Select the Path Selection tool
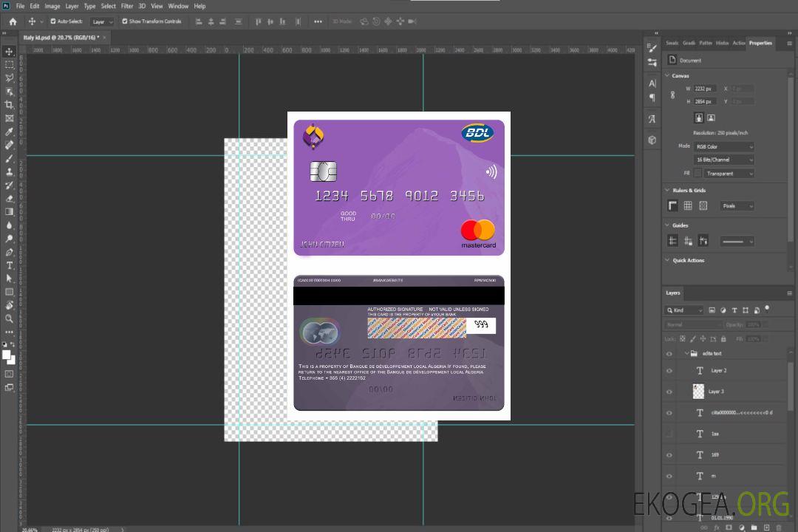This screenshot has height=532, width=798. (x=9, y=279)
